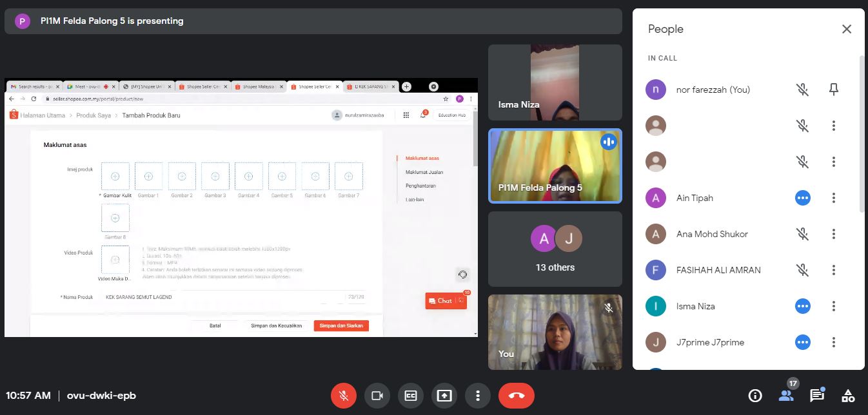Toggle closed captions on

pyautogui.click(x=411, y=396)
